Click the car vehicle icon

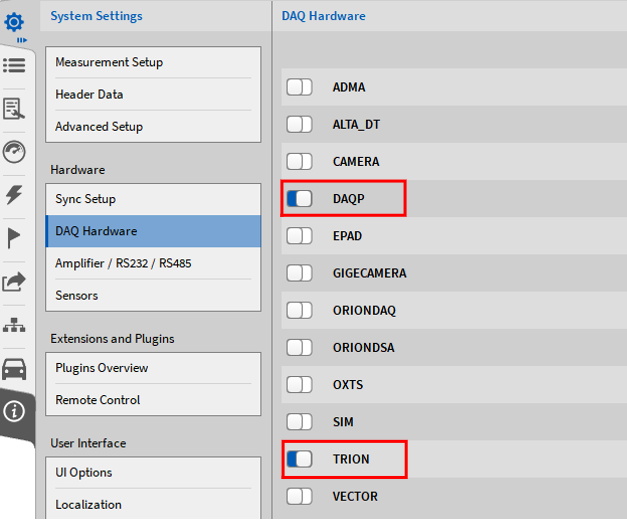click(x=14, y=369)
